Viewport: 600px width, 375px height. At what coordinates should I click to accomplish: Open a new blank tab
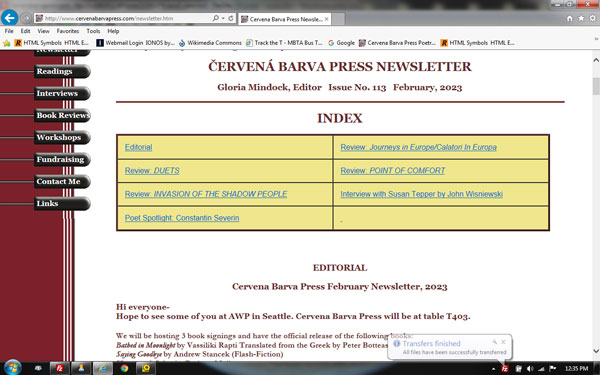[x=338, y=19]
